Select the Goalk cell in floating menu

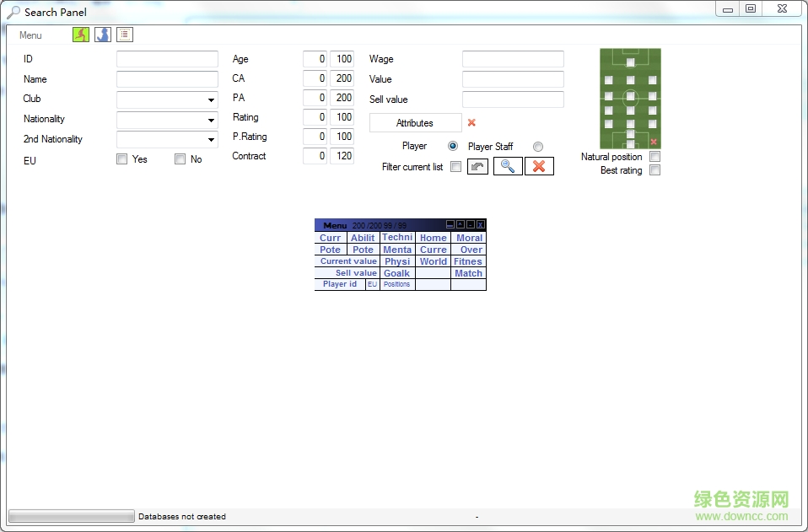click(x=397, y=273)
